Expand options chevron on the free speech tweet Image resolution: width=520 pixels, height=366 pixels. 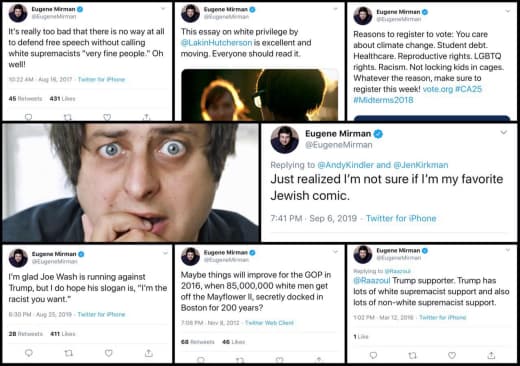click(163, 9)
